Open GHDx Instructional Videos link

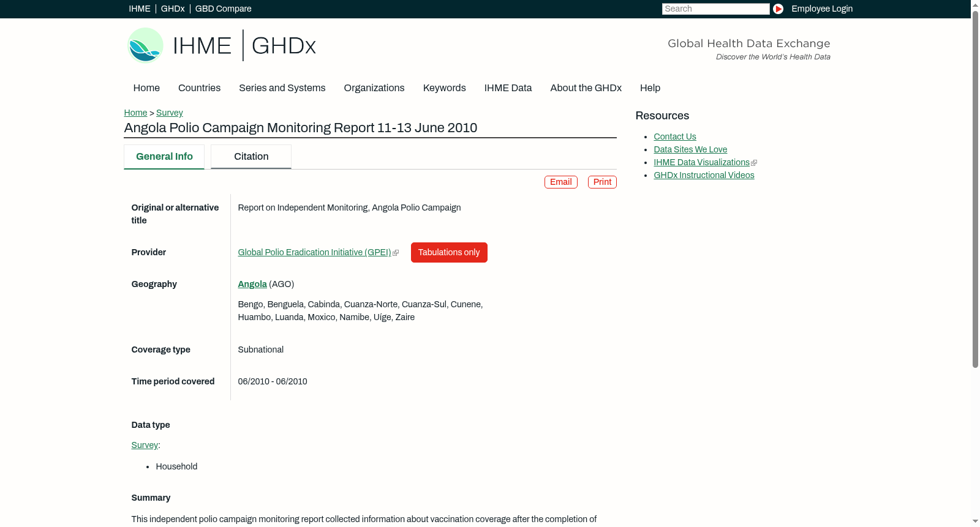click(704, 175)
